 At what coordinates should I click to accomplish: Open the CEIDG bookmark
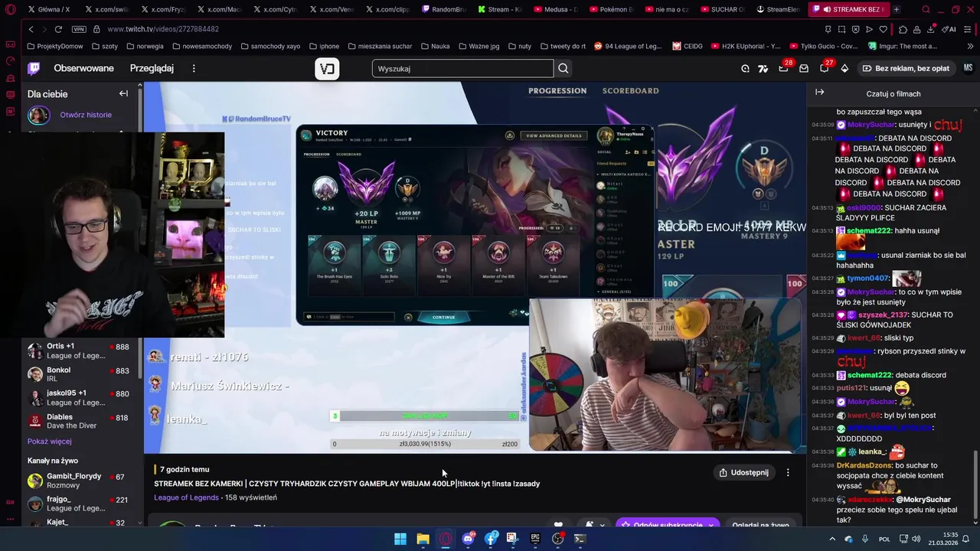(688, 46)
